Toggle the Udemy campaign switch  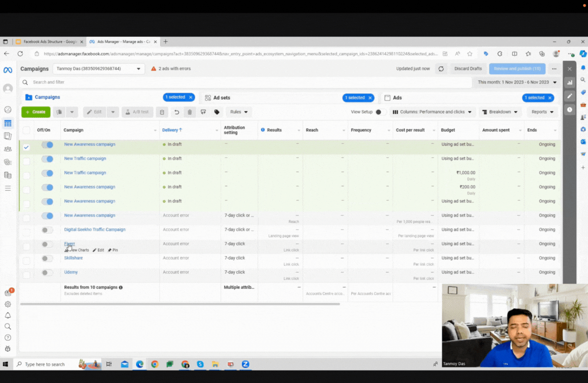47,272
